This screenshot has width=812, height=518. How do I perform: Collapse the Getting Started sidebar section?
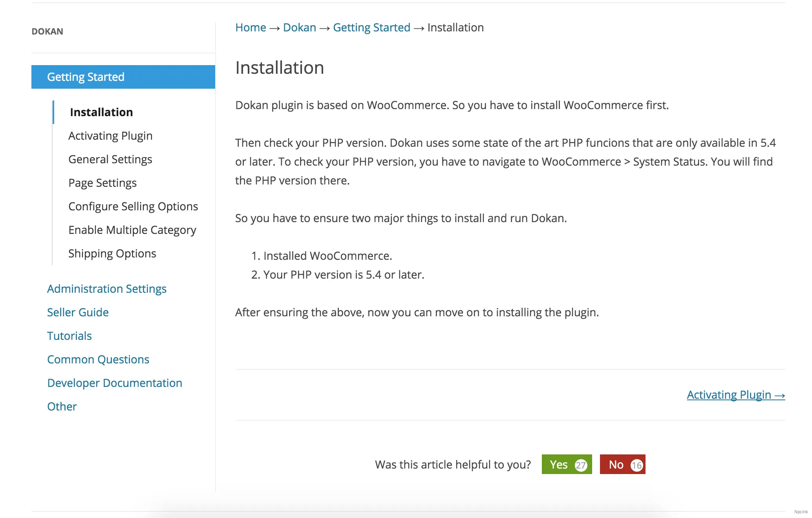click(123, 77)
